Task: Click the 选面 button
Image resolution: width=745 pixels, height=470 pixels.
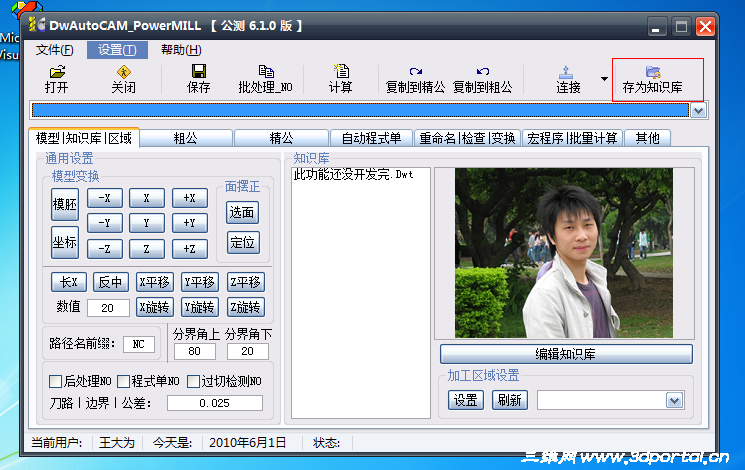Action: (242, 212)
